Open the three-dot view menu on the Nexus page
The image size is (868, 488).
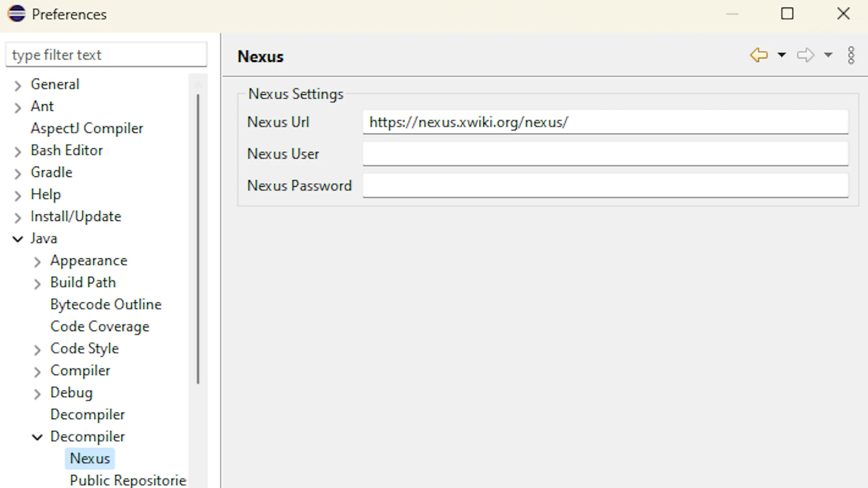[x=851, y=55]
